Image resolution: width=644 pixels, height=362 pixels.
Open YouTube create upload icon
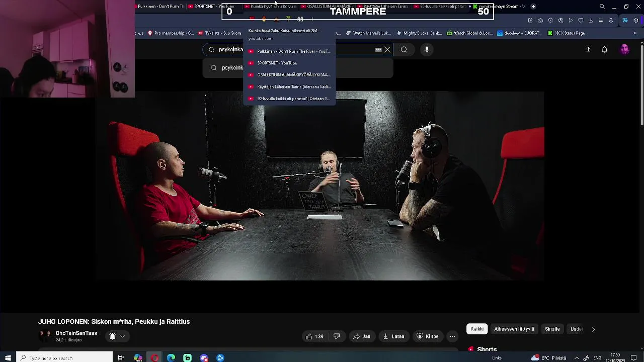(588, 50)
